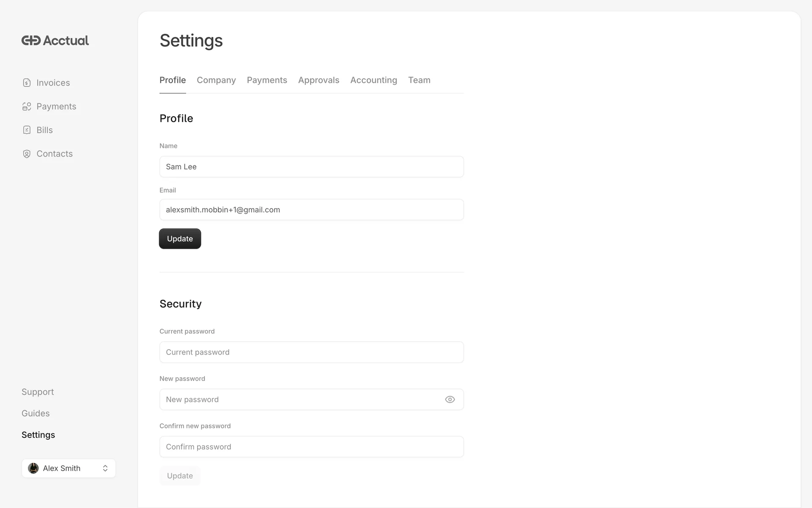
Task: Focus the Confirm new password field
Action: pos(311,447)
